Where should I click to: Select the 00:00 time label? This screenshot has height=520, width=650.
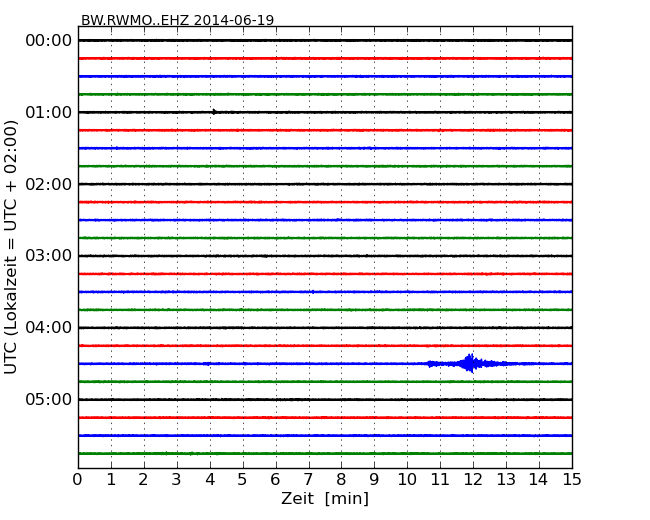[49, 41]
